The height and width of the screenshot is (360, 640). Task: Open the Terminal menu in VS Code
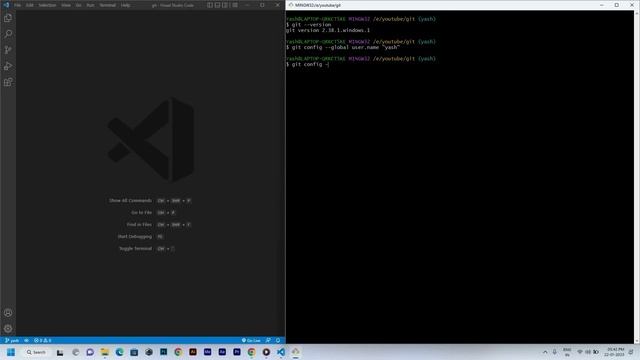(108, 5)
